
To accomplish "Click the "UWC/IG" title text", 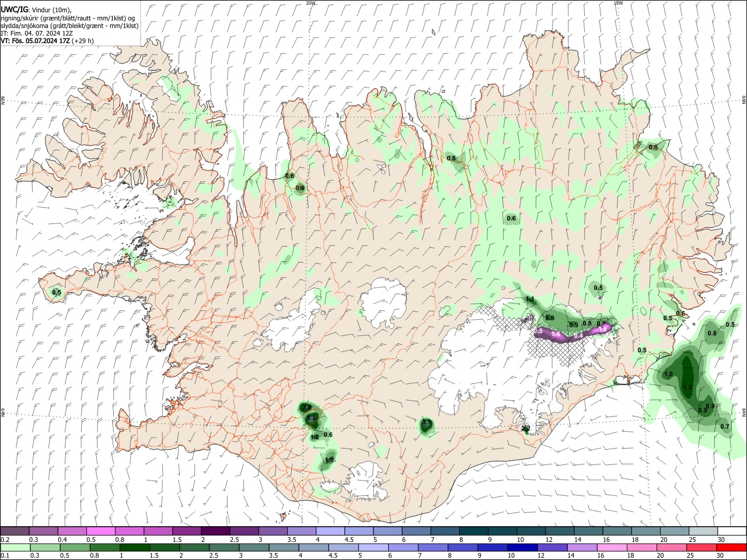I will click(14, 10).
